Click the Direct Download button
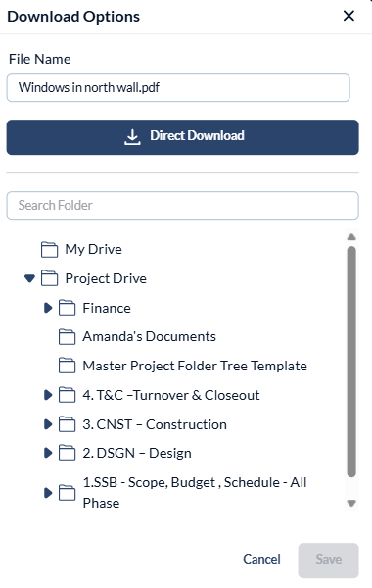372x588 pixels. point(182,137)
